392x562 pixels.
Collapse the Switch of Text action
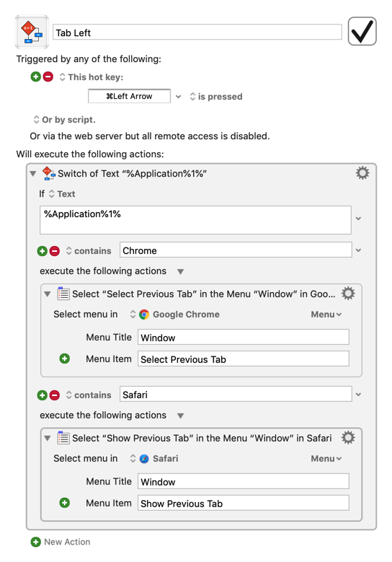(x=33, y=174)
